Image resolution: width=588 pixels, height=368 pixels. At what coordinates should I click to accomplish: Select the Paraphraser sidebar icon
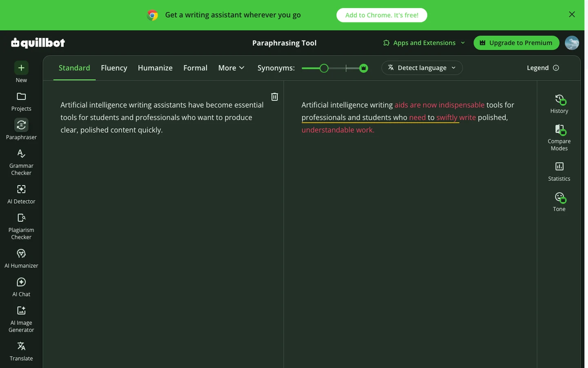pos(21,125)
